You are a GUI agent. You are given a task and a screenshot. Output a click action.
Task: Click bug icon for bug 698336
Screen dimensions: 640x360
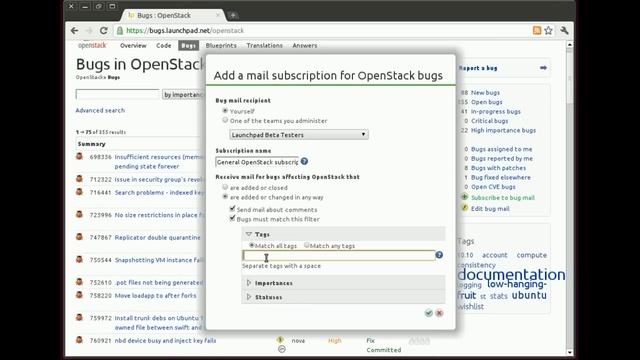click(80, 156)
